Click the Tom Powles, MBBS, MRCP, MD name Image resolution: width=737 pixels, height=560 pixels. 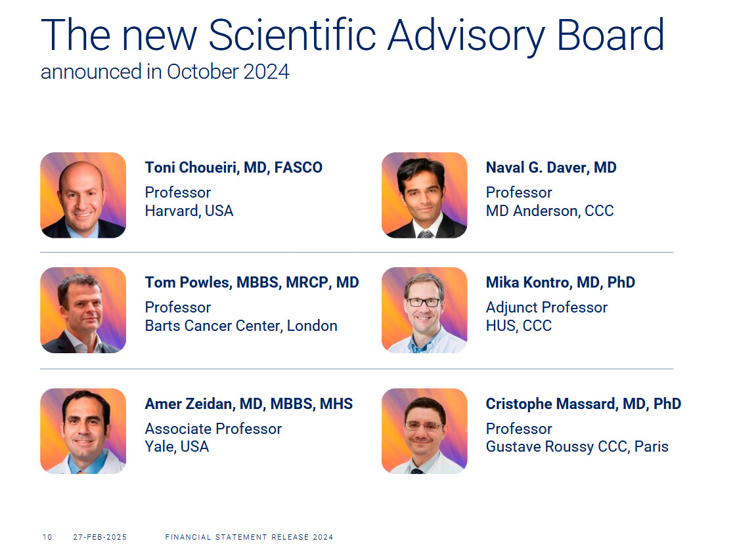(x=252, y=282)
